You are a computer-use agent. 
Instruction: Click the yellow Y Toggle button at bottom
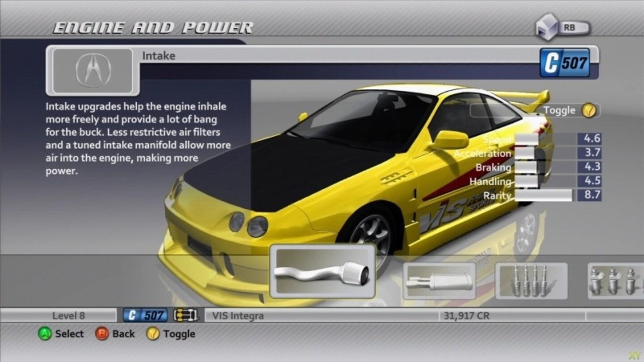pyautogui.click(x=153, y=334)
